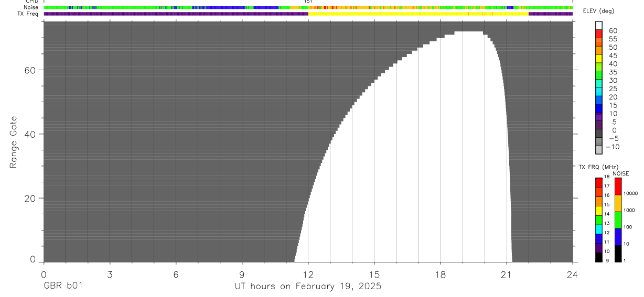The height and width of the screenshot is (297, 644).
Task: Click the '40' tick on the Range Gate axis
Action: click(x=30, y=134)
